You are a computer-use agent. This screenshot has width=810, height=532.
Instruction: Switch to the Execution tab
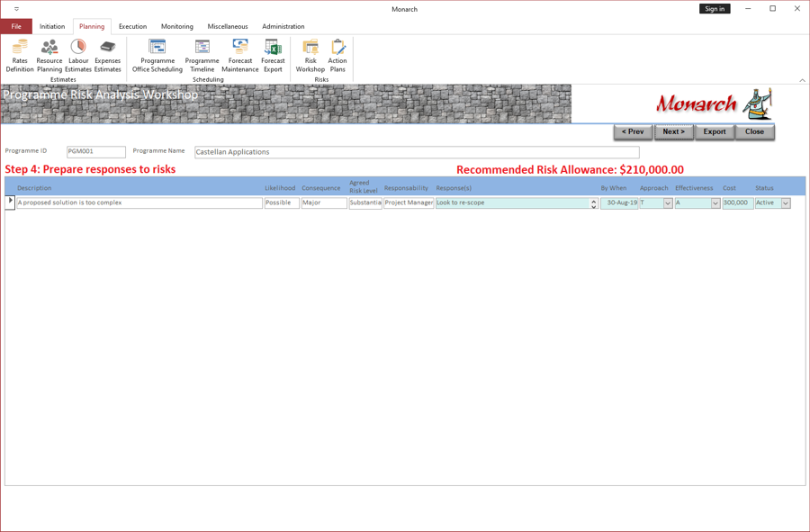coord(133,26)
